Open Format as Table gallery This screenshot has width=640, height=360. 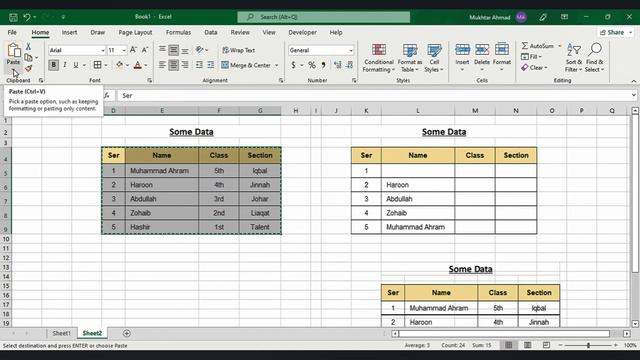pyautogui.click(x=410, y=58)
